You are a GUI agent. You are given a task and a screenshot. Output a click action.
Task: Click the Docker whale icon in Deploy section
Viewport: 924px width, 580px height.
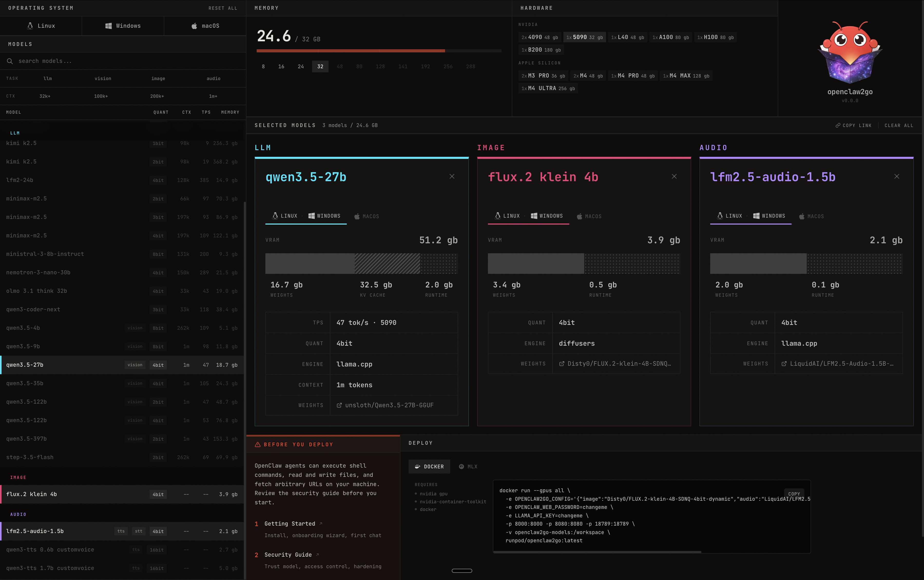pyautogui.click(x=417, y=467)
